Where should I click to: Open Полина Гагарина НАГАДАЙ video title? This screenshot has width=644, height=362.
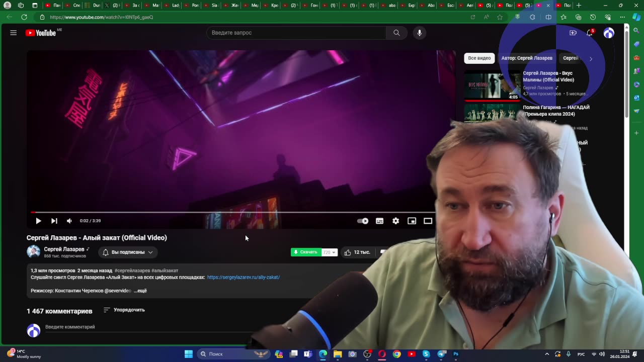[556, 111]
